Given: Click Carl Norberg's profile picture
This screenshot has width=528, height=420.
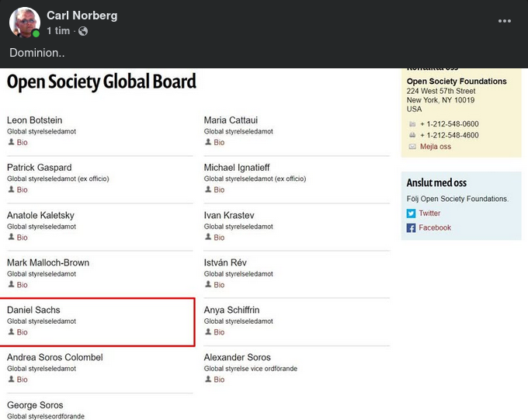Looking at the screenshot, I should click(25, 23).
